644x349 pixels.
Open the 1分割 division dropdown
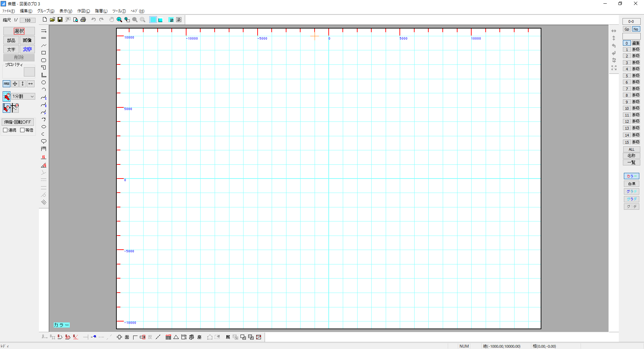[23, 96]
